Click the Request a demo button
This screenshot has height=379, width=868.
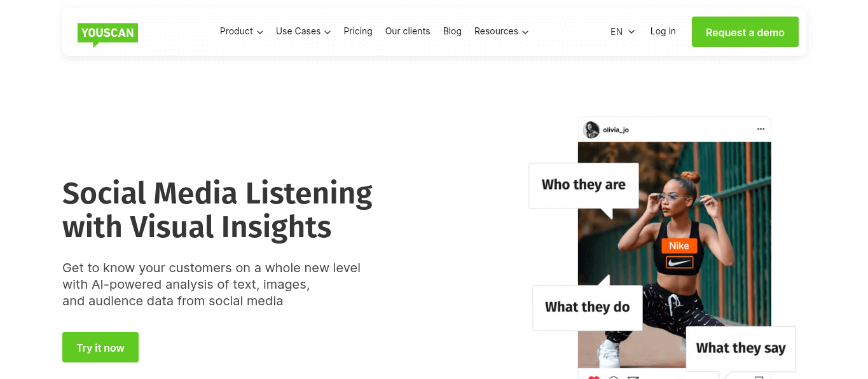pyautogui.click(x=745, y=32)
